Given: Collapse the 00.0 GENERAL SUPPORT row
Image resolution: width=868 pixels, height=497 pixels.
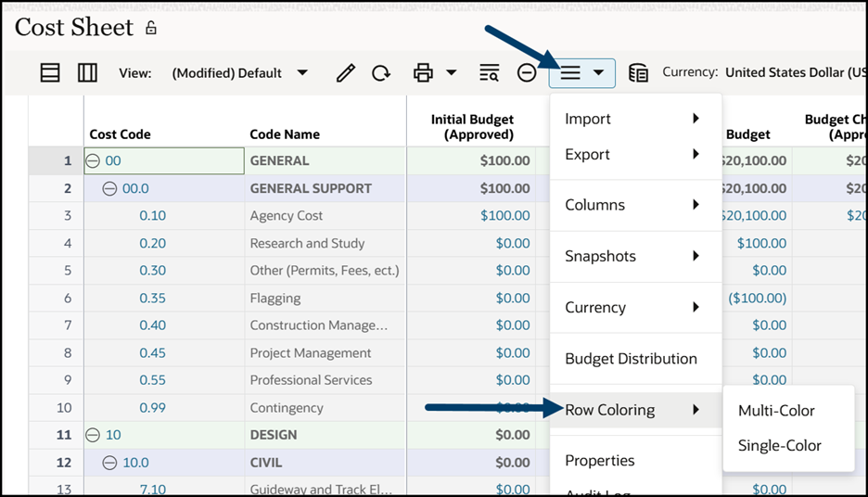Looking at the screenshot, I should [109, 188].
